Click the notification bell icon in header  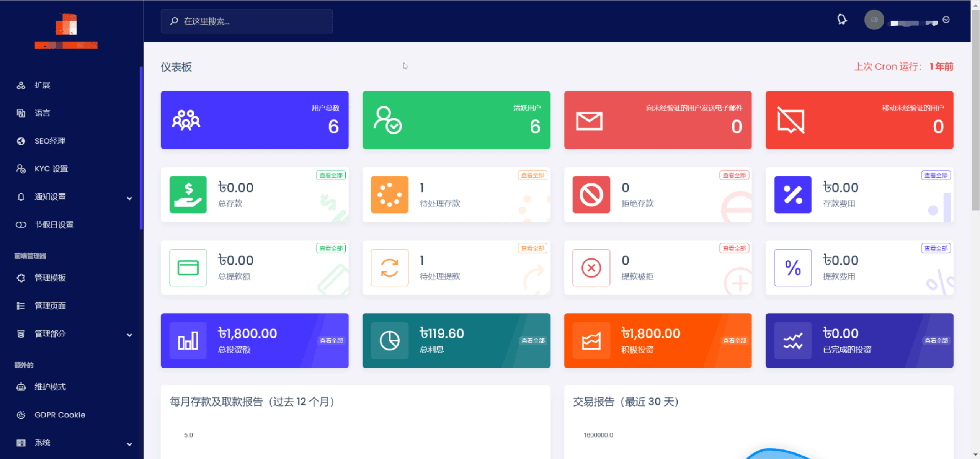coord(841,20)
